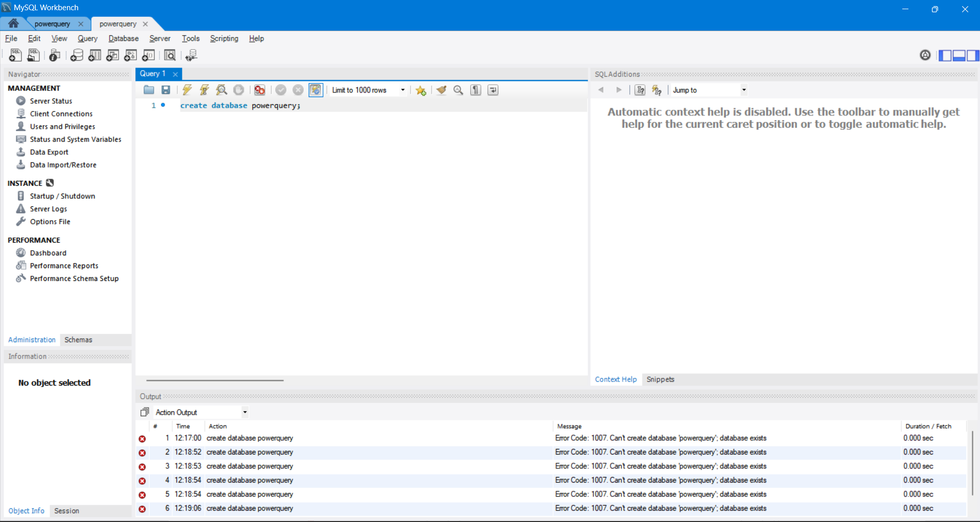The height and width of the screenshot is (522, 980).
Task: Toggle the left sidebar panel visibility
Action: click(x=945, y=55)
